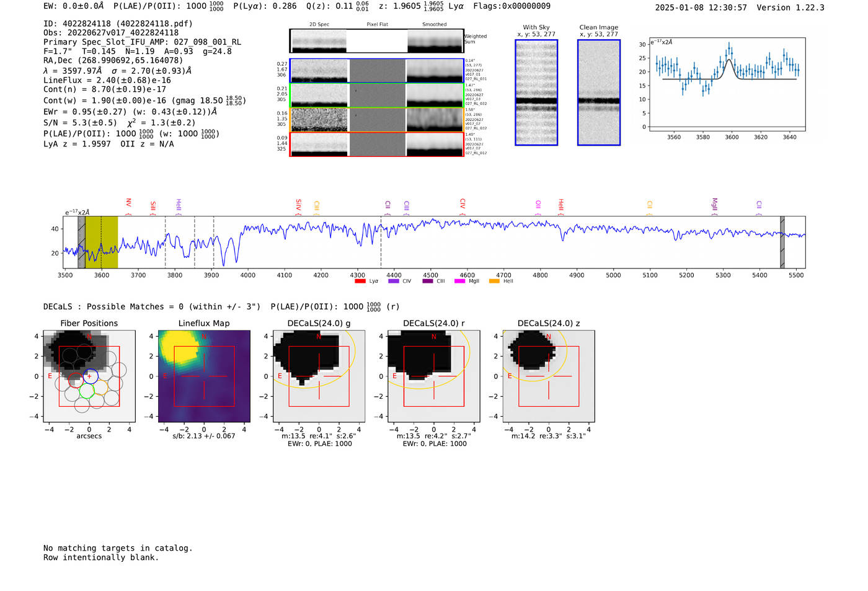Click the Gaussian line fit plot

pyautogui.click(x=727, y=84)
